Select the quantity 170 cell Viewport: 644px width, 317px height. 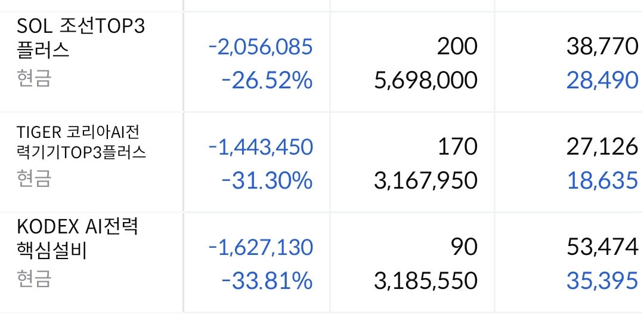point(457,147)
